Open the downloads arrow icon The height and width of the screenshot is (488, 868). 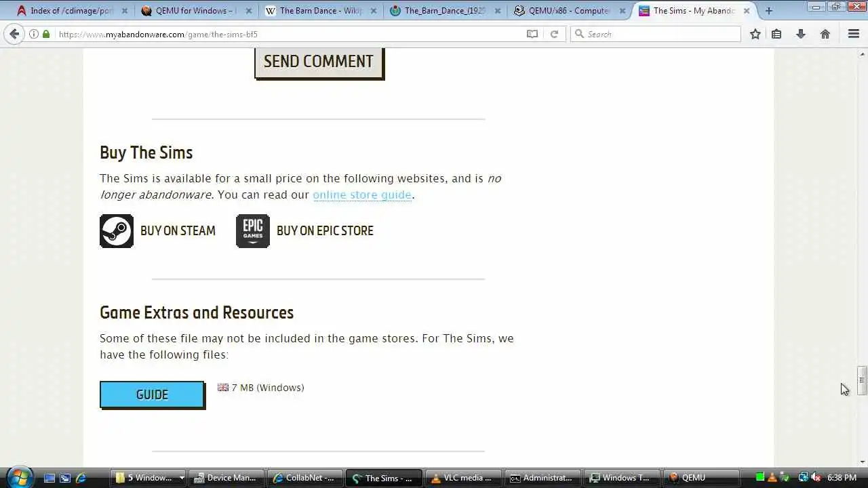coord(801,34)
